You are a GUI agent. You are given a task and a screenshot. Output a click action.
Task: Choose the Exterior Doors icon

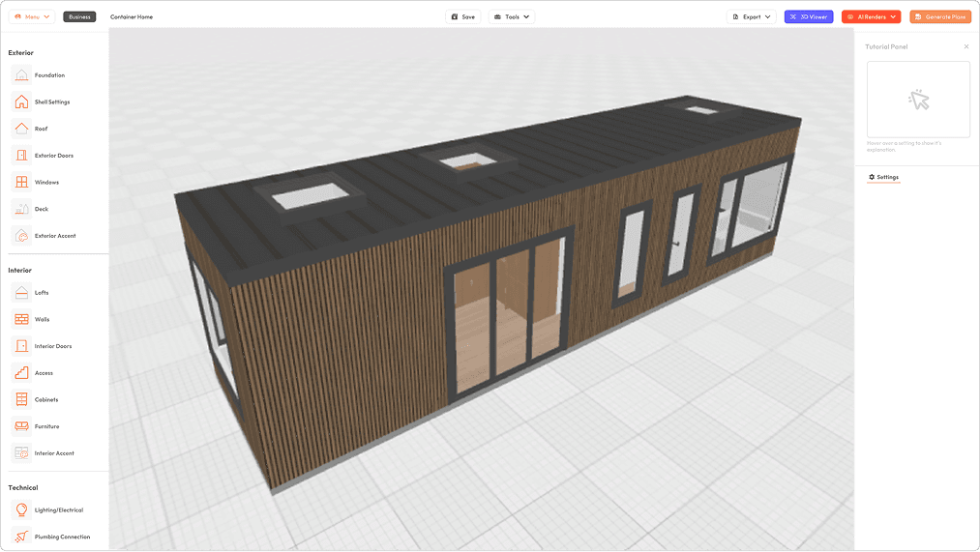pos(21,156)
